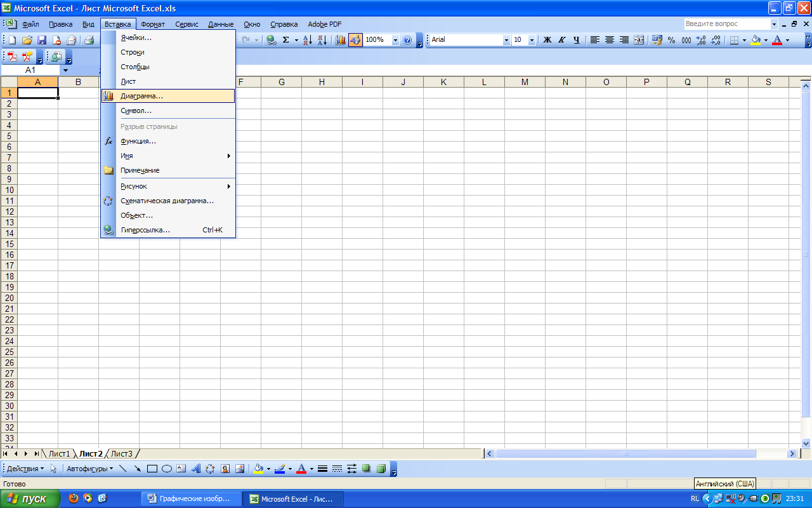Viewport: 812px width, 508px height.
Task: Choose Функция from Insert menu
Action: (168, 141)
